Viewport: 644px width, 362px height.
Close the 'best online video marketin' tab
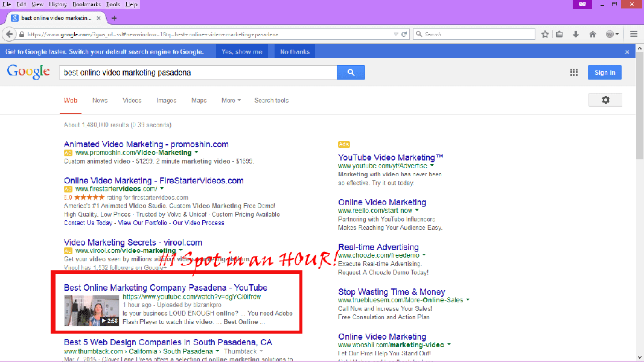point(98,18)
